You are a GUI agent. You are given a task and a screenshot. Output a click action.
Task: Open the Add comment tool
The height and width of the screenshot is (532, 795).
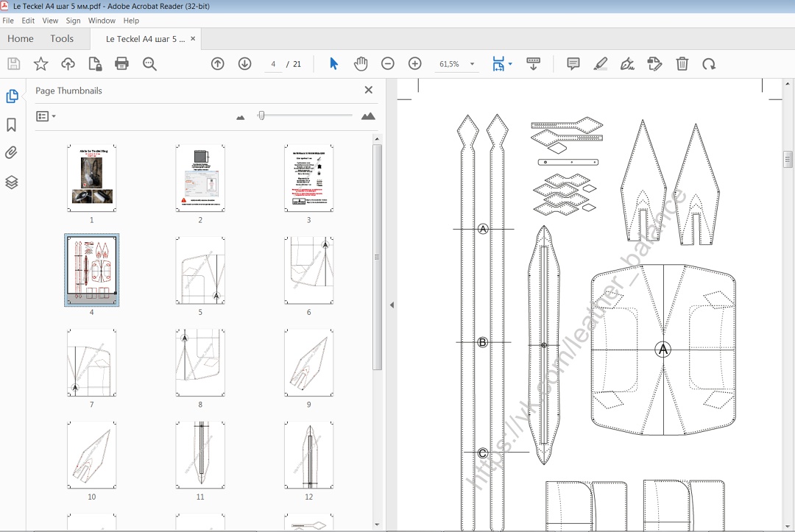point(573,64)
